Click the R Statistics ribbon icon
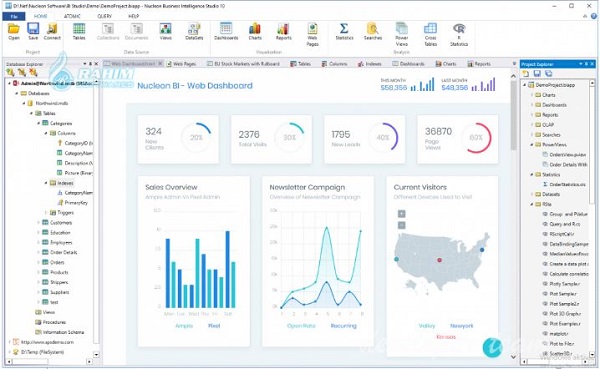 pos(459,34)
